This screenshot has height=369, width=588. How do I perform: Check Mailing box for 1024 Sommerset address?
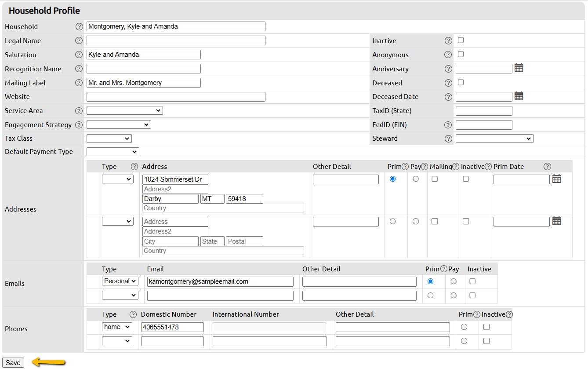pos(435,179)
